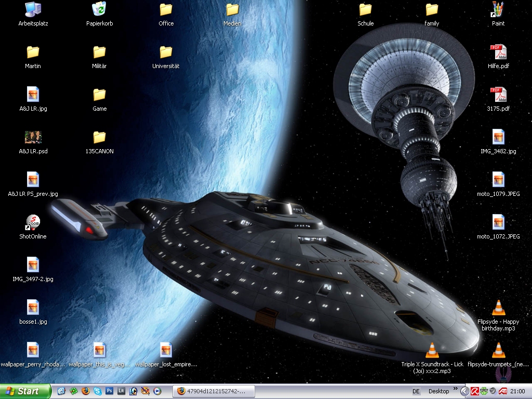Screen dimensions: 532x399
Task: Select the Paint shortcut on the desktop
Action: click(x=498, y=9)
